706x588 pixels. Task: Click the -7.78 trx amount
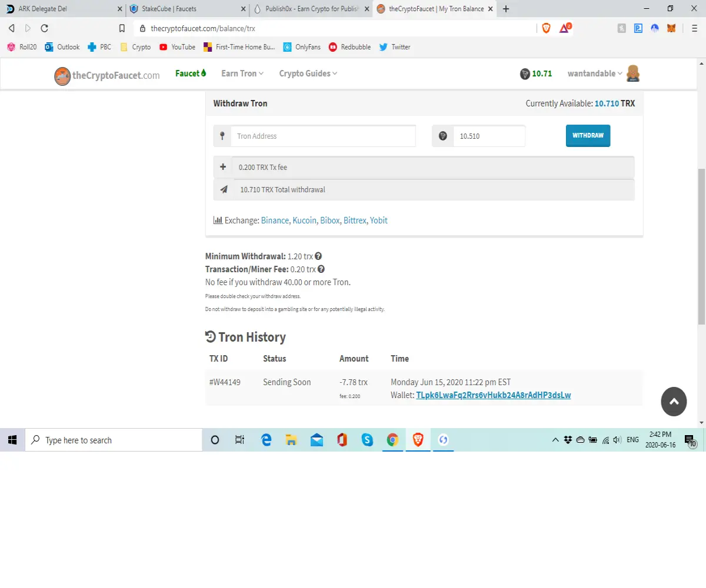(x=354, y=382)
